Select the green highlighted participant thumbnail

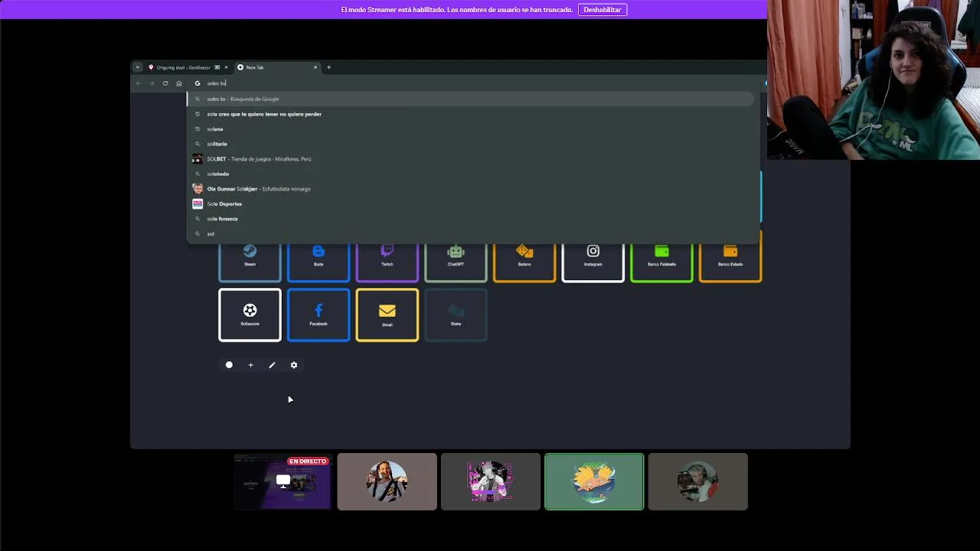coord(594,481)
